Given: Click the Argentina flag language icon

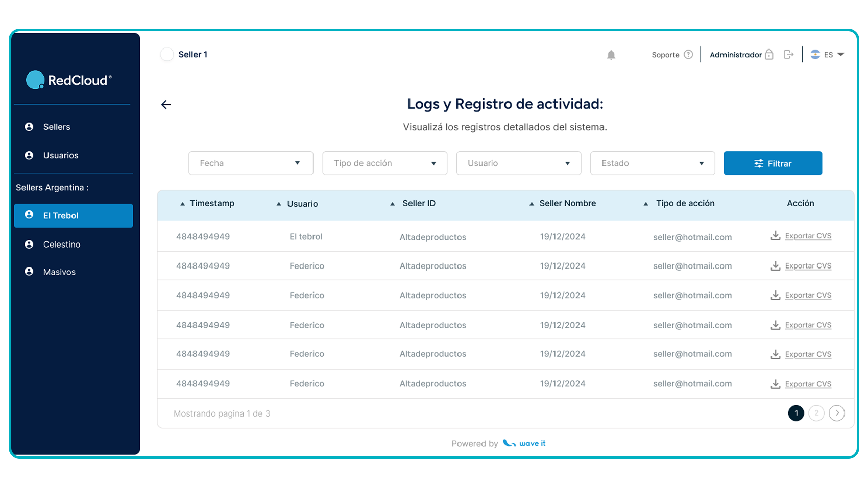Looking at the screenshot, I should pos(815,55).
